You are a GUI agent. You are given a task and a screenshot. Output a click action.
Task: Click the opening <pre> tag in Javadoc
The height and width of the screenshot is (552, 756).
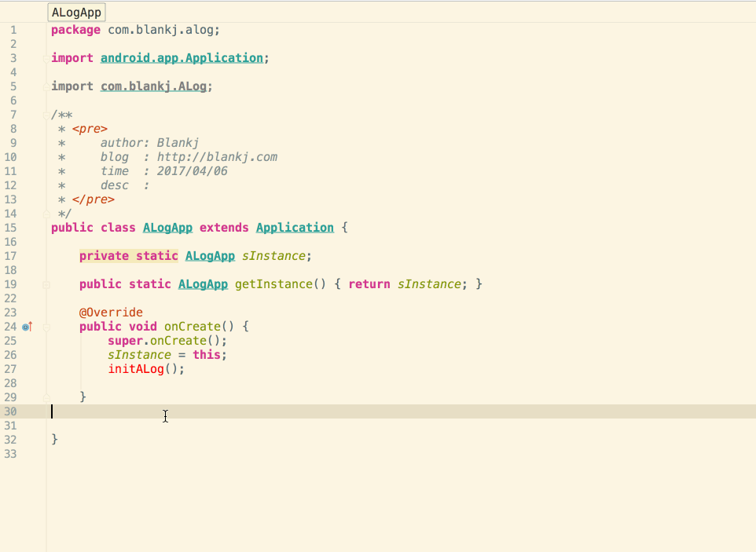tap(90, 129)
